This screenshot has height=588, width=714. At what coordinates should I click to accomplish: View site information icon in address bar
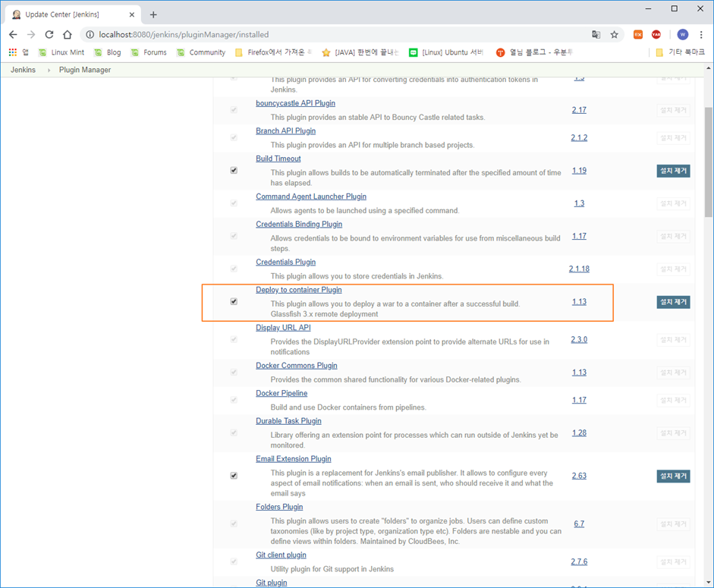(x=90, y=35)
